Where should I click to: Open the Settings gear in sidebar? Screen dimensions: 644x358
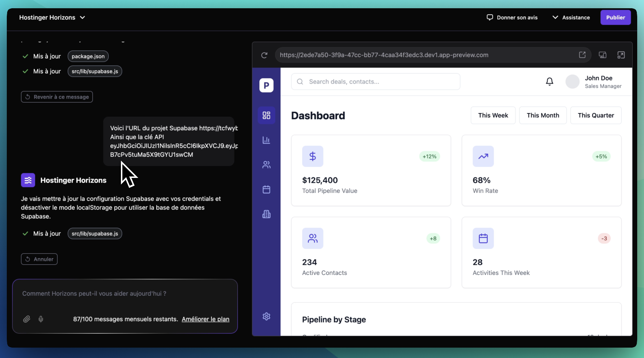pos(266,316)
